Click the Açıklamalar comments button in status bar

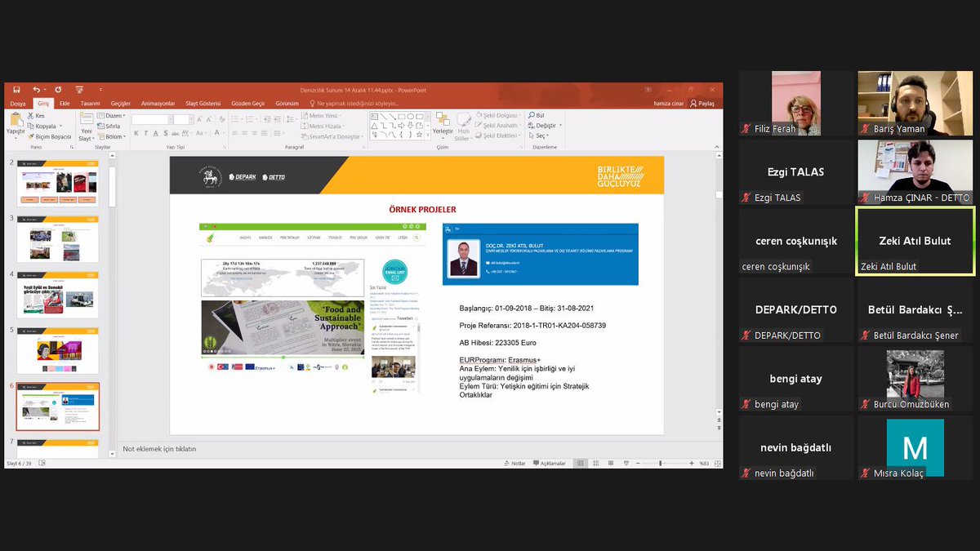point(549,463)
